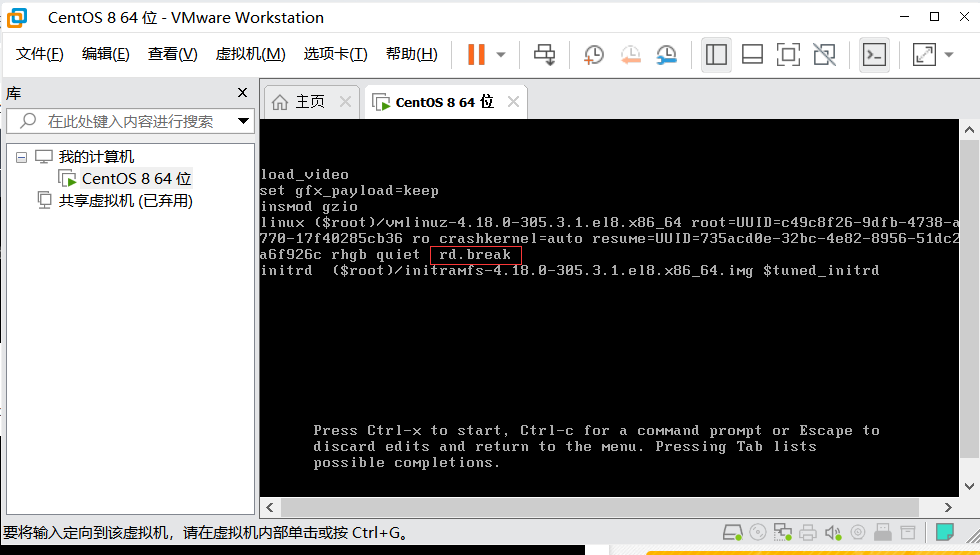Click the VMware Workstation title bar logo

[18, 18]
